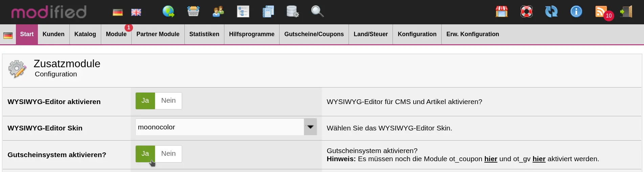644x172 pixels.
Task: Open the WYSIWYG-Editor Skin dropdown arrow
Action: coord(310,127)
